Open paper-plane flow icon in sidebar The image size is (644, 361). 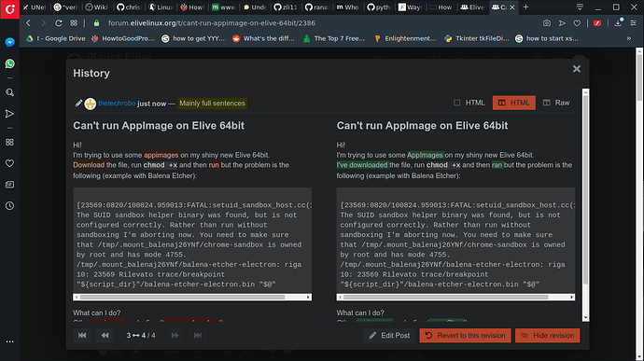pyautogui.click(x=10, y=114)
